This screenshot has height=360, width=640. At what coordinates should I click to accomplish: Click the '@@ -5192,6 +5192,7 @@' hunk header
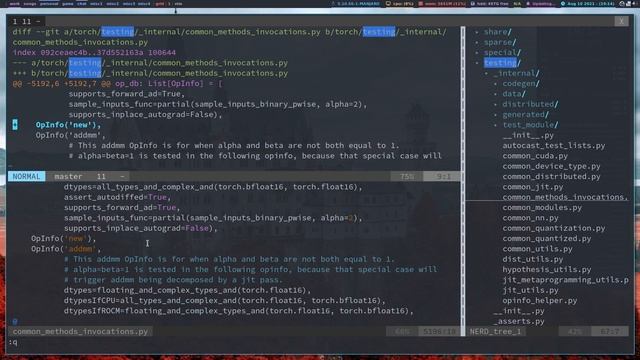61,84
